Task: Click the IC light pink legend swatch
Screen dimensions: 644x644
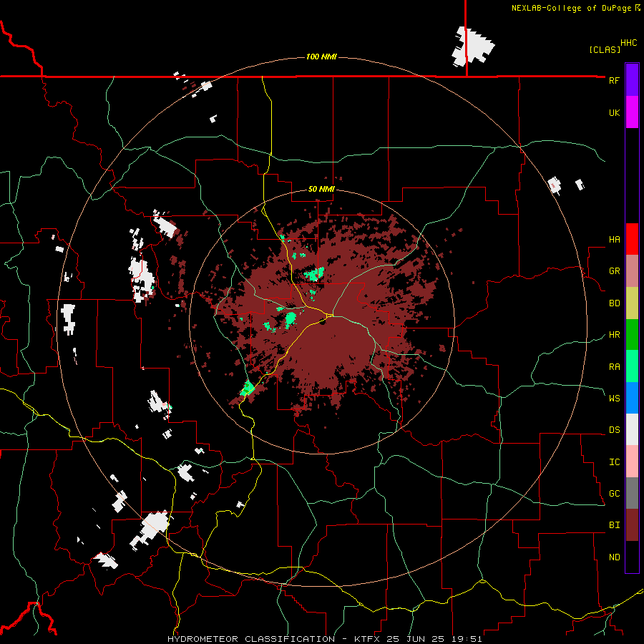Action: tap(632, 462)
